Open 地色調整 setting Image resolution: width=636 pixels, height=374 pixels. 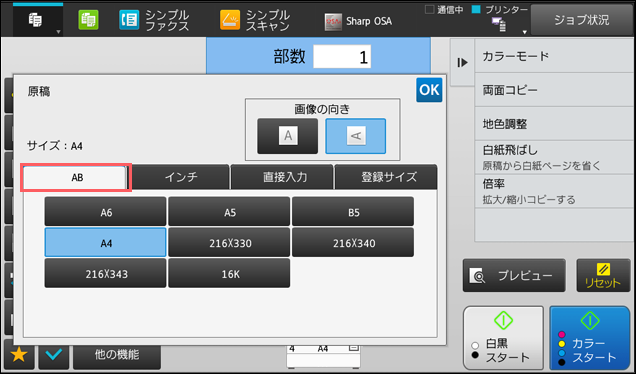click(554, 124)
